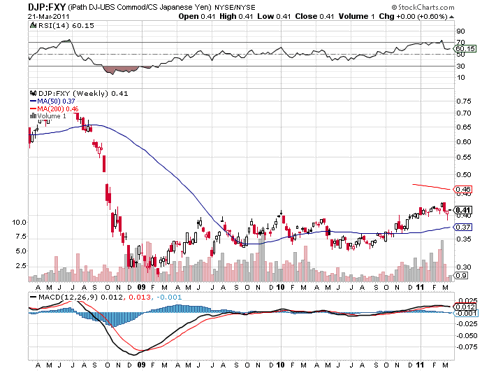Click the 10 year marker under price panel
The width and height of the screenshot is (489, 371).
point(281,287)
